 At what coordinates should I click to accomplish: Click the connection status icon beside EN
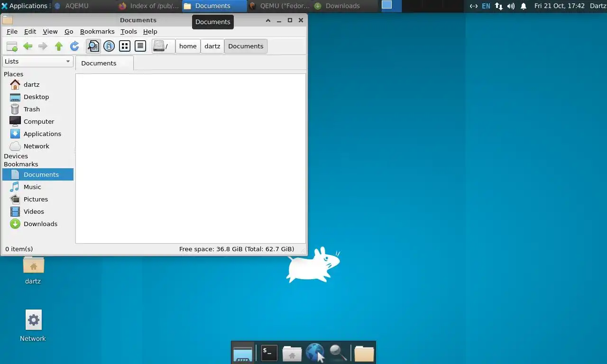click(473, 6)
